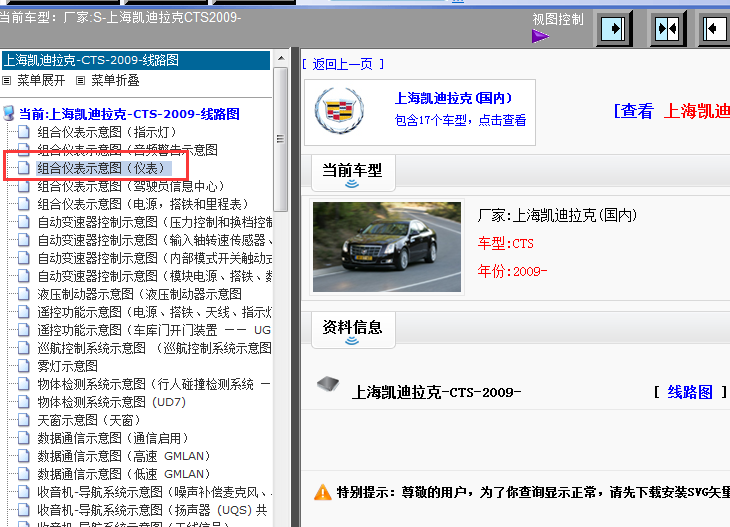Click document icon of 雾灯示意图
Image resolution: width=730 pixels, height=527 pixels.
point(24,366)
